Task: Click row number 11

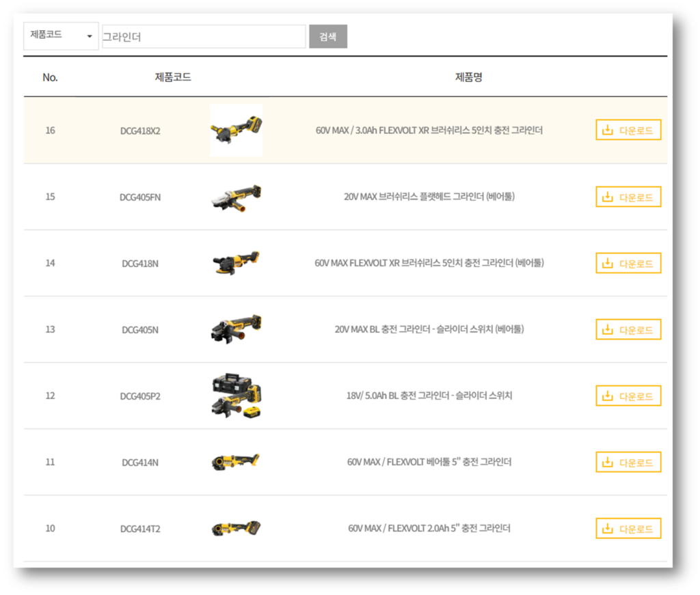Action: pos(50,462)
